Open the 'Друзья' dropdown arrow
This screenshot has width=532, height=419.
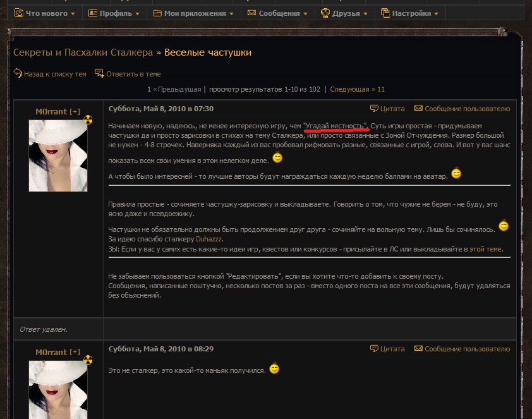coord(365,13)
